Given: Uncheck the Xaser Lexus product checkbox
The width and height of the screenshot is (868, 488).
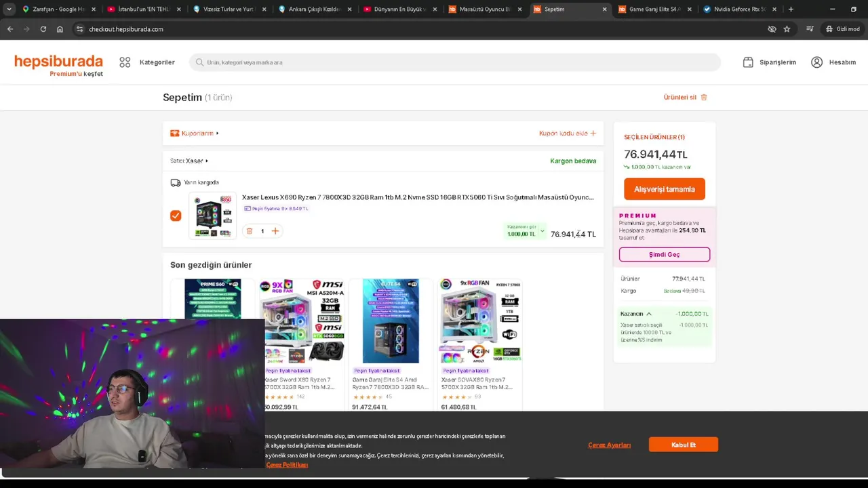Looking at the screenshot, I should coord(176,216).
